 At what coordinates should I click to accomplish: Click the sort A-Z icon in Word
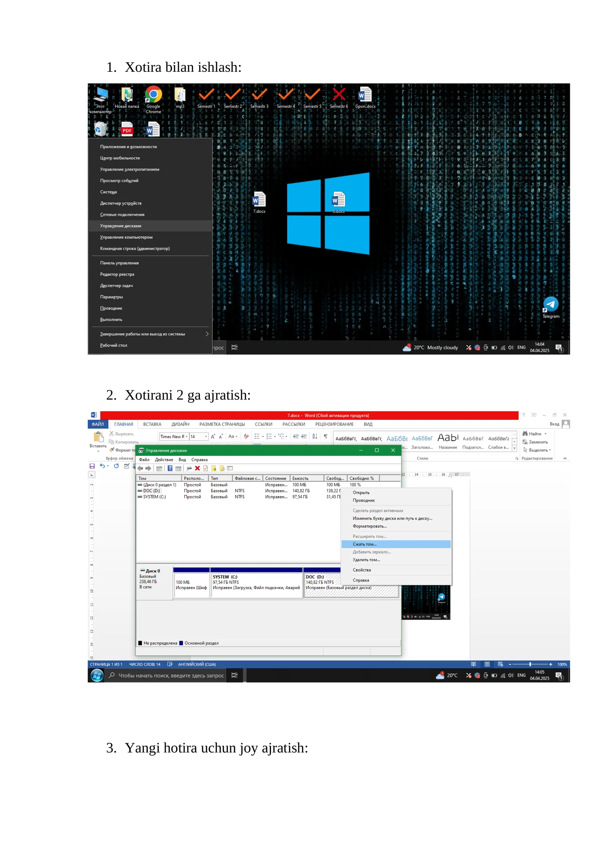tap(315, 436)
